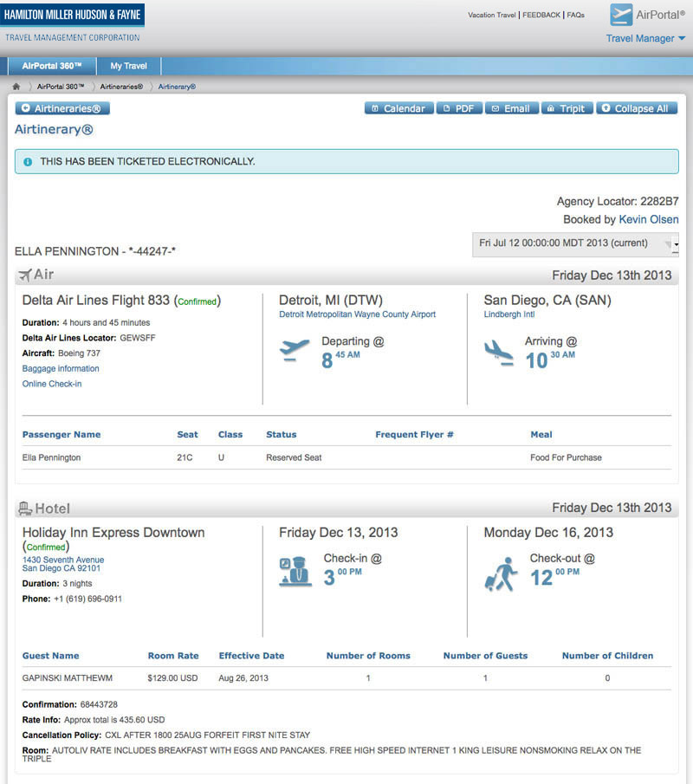Click the Agency Locator 2282B7 text
Image resolution: width=693 pixels, height=784 pixels.
coord(618,202)
